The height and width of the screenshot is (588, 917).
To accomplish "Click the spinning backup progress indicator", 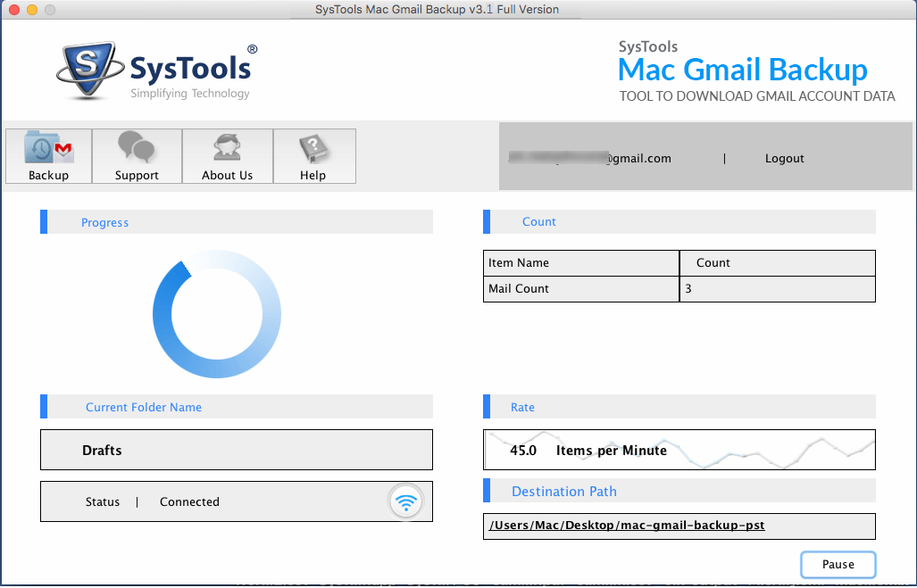I will coord(217,314).
